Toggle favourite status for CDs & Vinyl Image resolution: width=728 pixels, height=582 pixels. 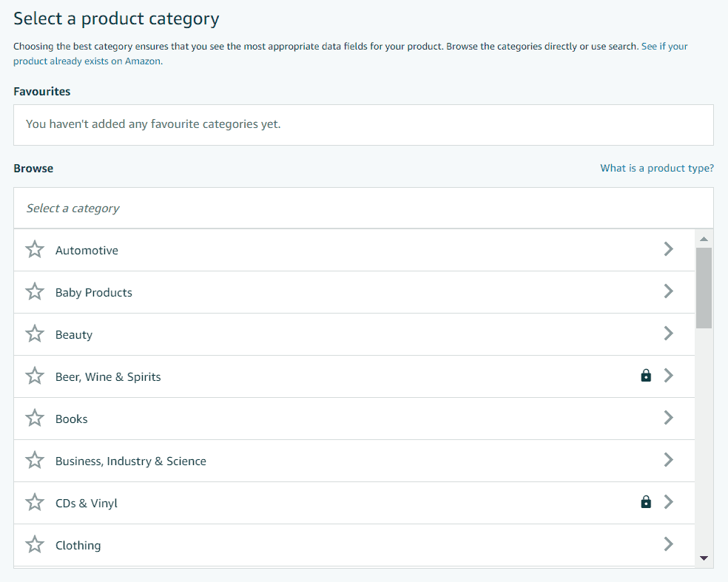point(34,502)
